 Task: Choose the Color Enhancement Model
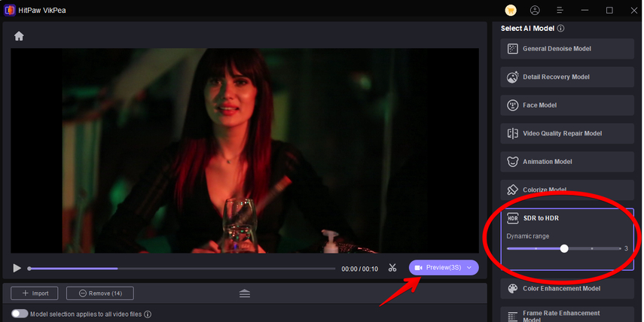click(x=567, y=288)
